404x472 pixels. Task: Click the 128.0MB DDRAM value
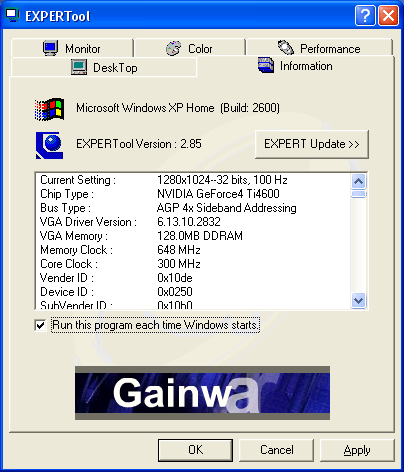point(200,236)
